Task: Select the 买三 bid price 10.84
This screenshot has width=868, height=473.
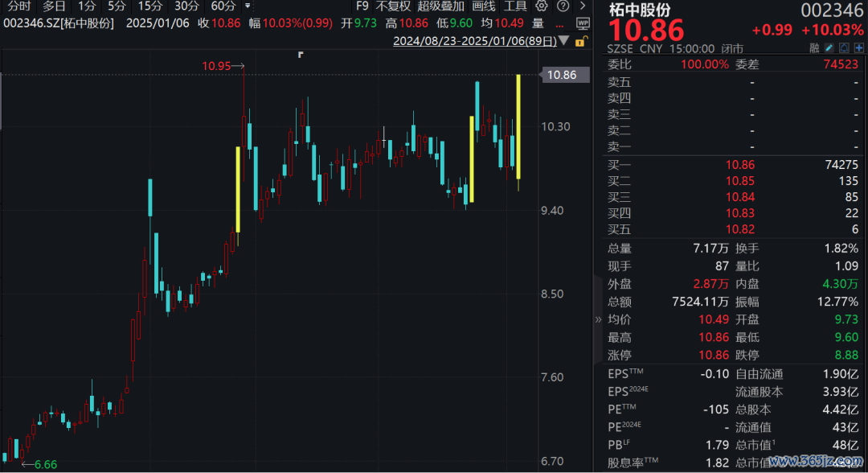Action: tap(740, 197)
